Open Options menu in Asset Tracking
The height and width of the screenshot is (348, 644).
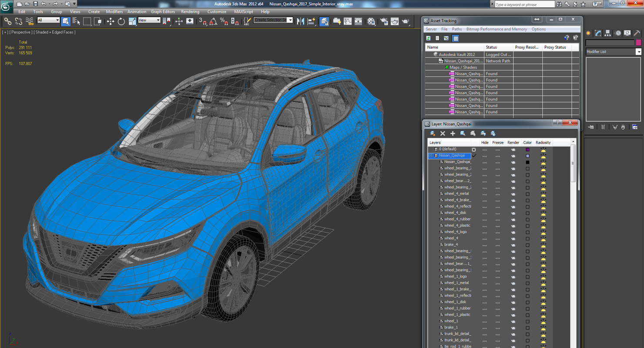tap(539, 29)
